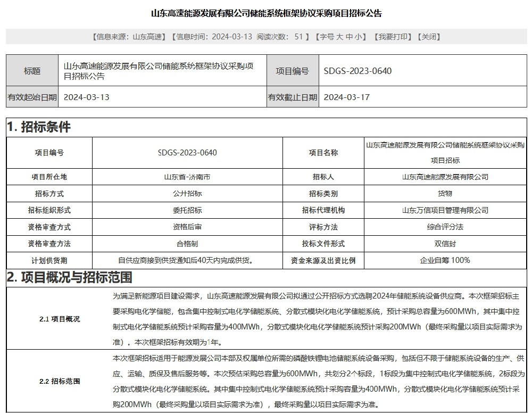This screenshot has width=532, height=413.
Task: Click the 有效截止日期 value 2024-03-17
Action: (346, 97)
